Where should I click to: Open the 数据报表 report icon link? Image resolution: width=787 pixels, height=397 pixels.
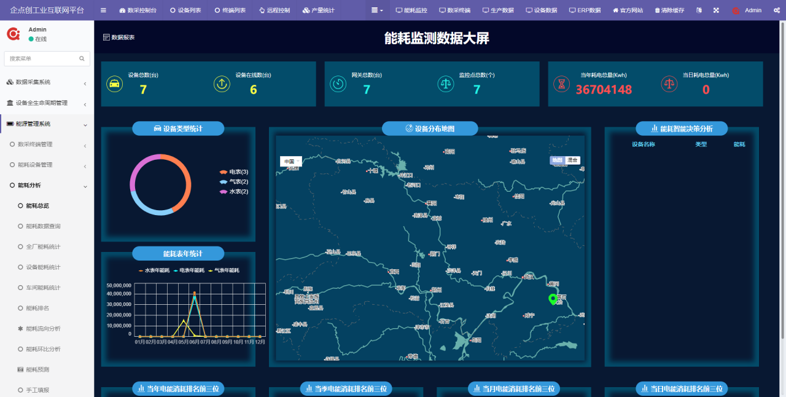[119, 37]
